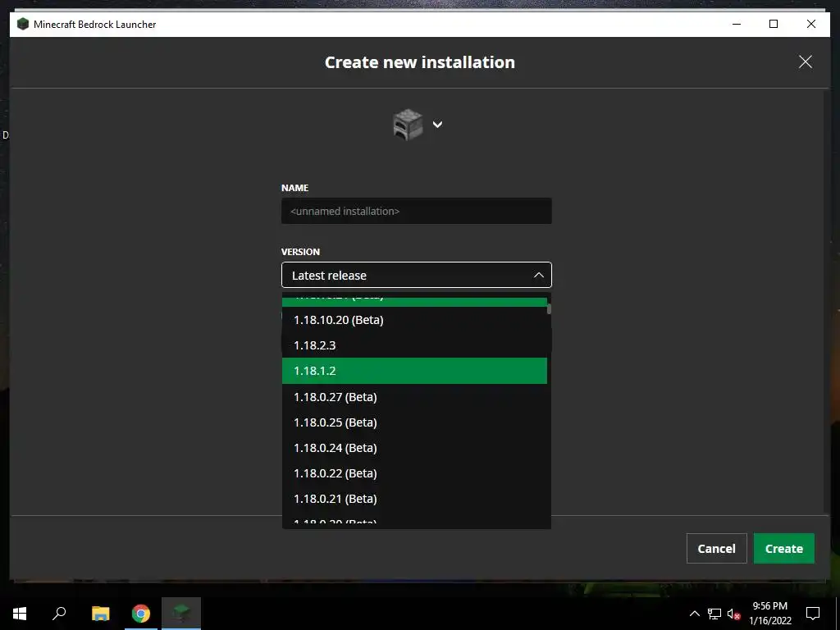The width and height of the screenshot is (840, 630).
Task: Select version 1.18.10.20 (Beta)
Action: 414,320
